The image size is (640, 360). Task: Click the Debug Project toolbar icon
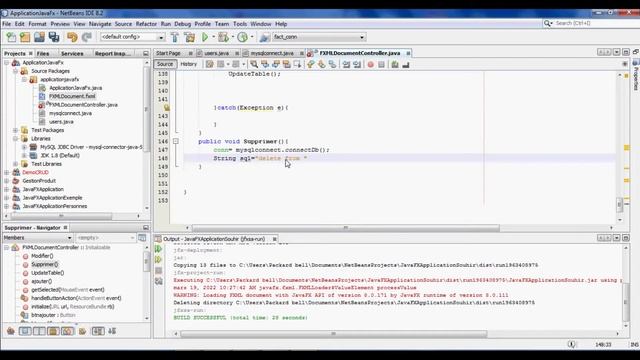[223, 37]
